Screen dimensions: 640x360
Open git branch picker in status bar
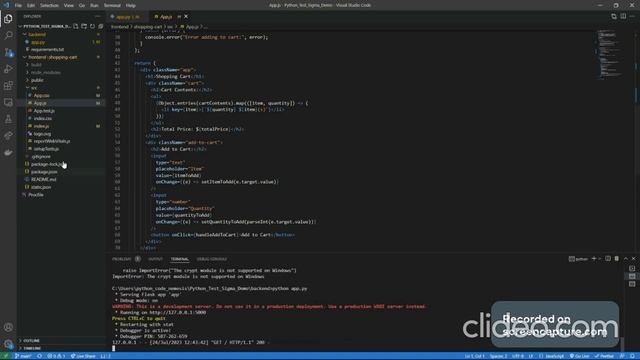(23, 356)
